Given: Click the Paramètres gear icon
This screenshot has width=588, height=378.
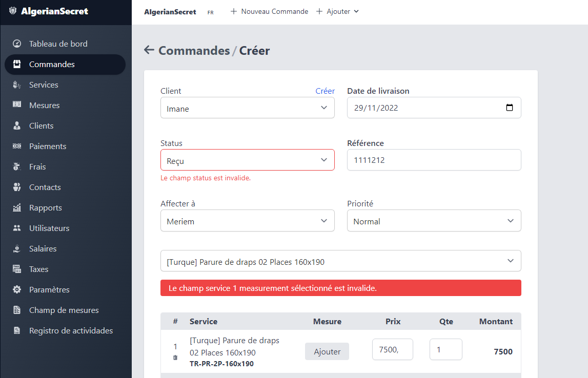Looking at the screenshot, I should click(17, 289).
